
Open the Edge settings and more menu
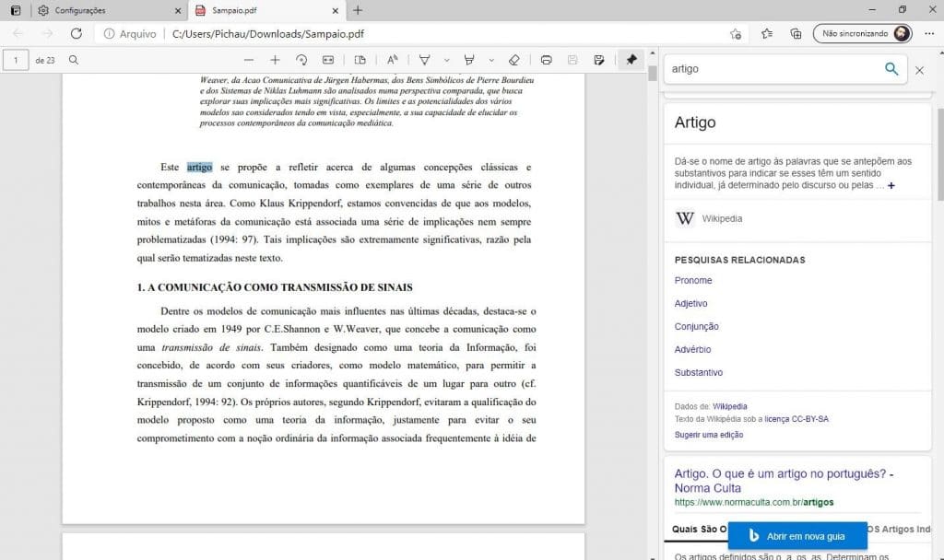coord(929,34)
